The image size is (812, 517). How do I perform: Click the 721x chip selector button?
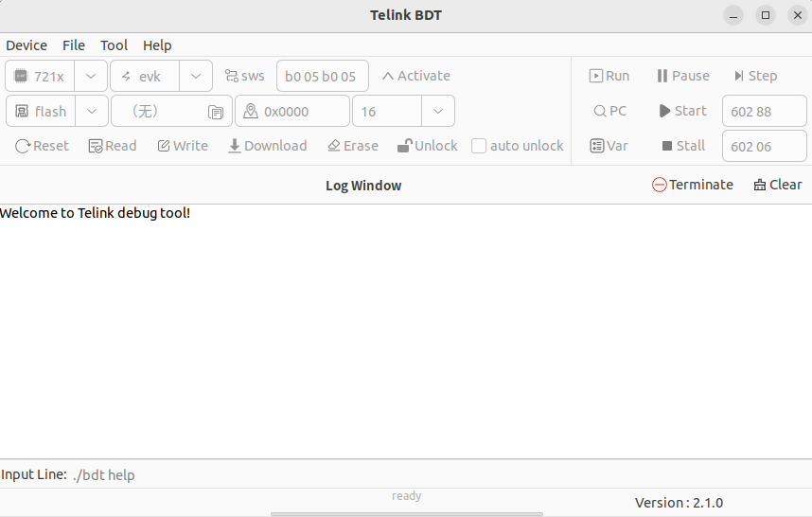pos(40,76)
